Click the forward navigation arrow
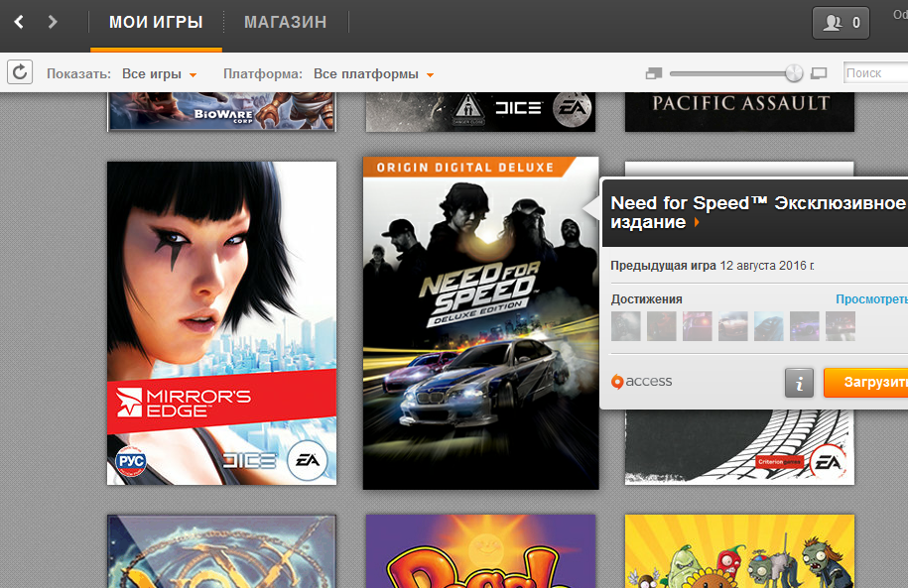 coord(53,22)
